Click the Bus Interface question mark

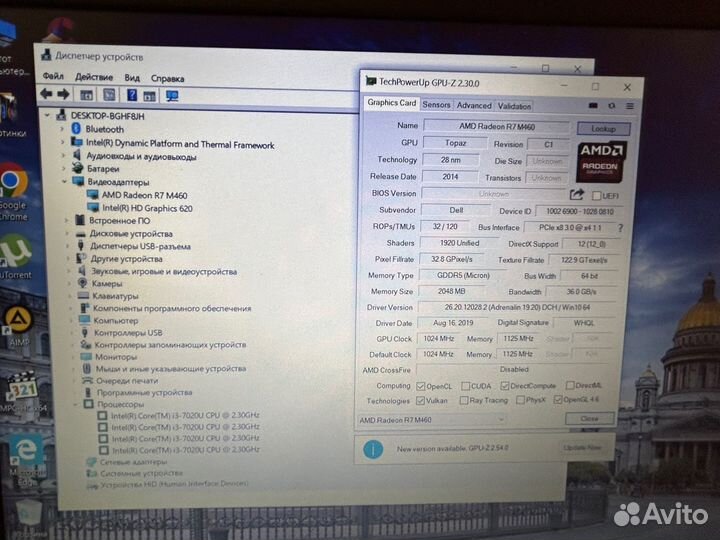(x=620, y=228)
